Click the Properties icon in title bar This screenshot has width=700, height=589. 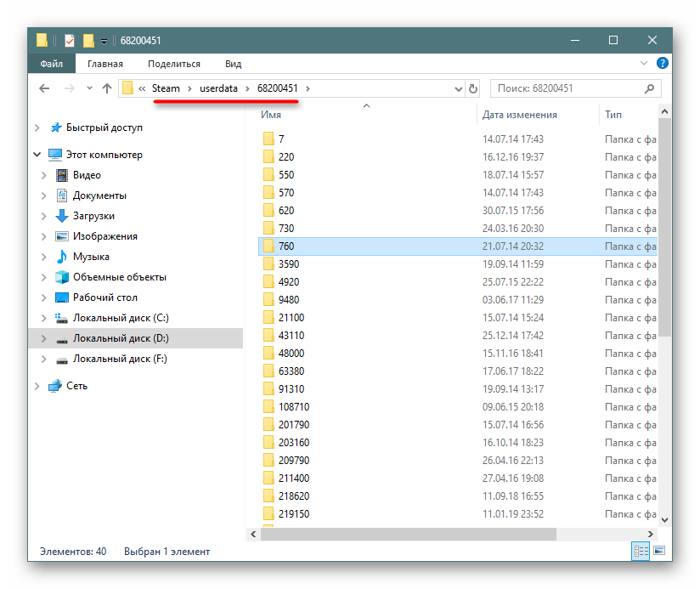coord(70,40)
